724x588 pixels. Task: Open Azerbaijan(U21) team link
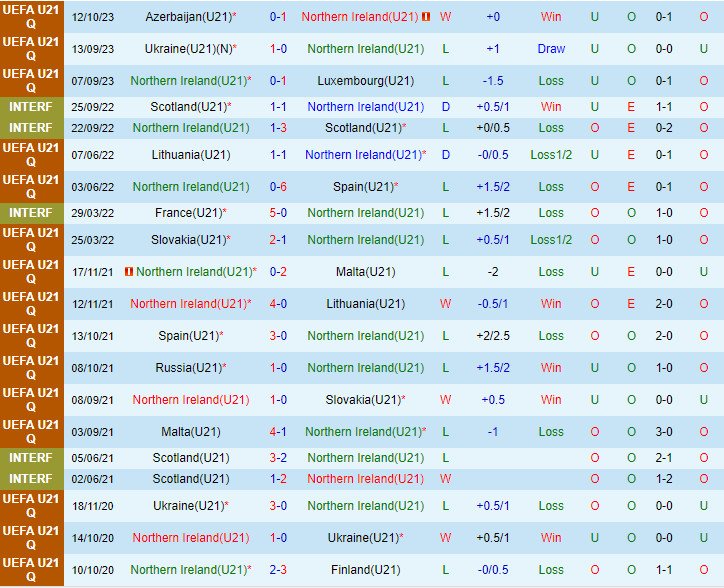coord(188,17)
